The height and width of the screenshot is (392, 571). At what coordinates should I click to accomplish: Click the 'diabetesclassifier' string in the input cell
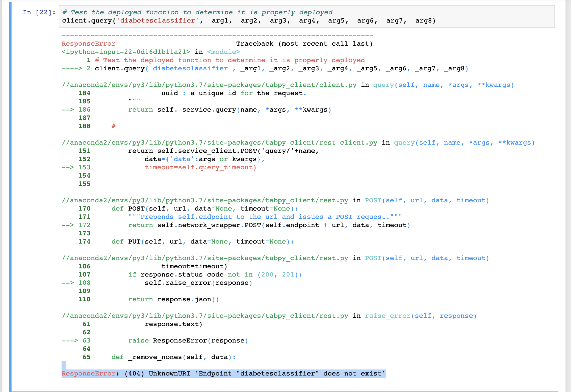pyautogui.click(x=157, y=21)
